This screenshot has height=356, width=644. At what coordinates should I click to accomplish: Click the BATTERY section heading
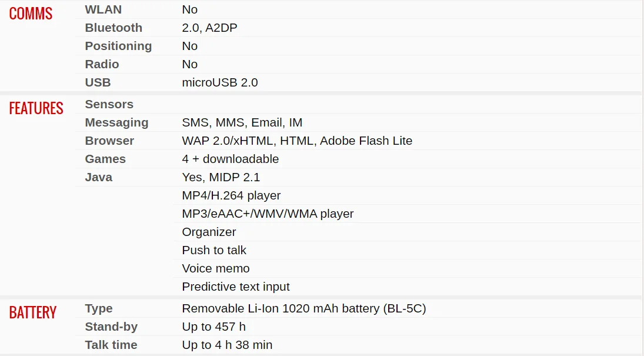click(32, 312)
